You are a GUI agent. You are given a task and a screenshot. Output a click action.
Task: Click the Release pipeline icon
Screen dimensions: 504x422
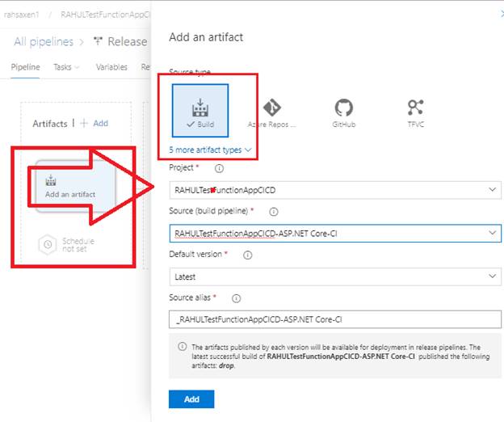click(98, 41)
